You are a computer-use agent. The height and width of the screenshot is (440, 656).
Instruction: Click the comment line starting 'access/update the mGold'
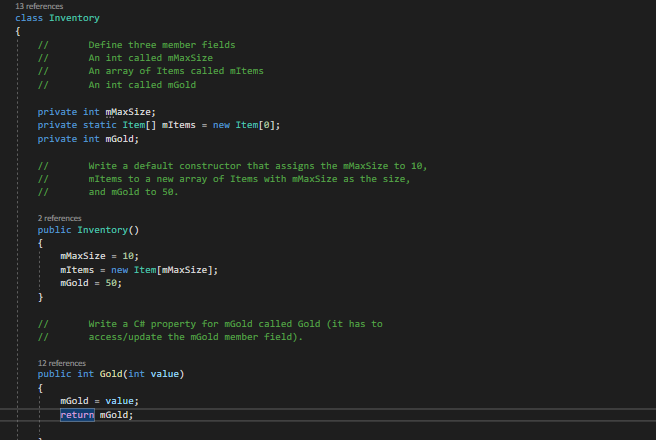tap(195, 337)
